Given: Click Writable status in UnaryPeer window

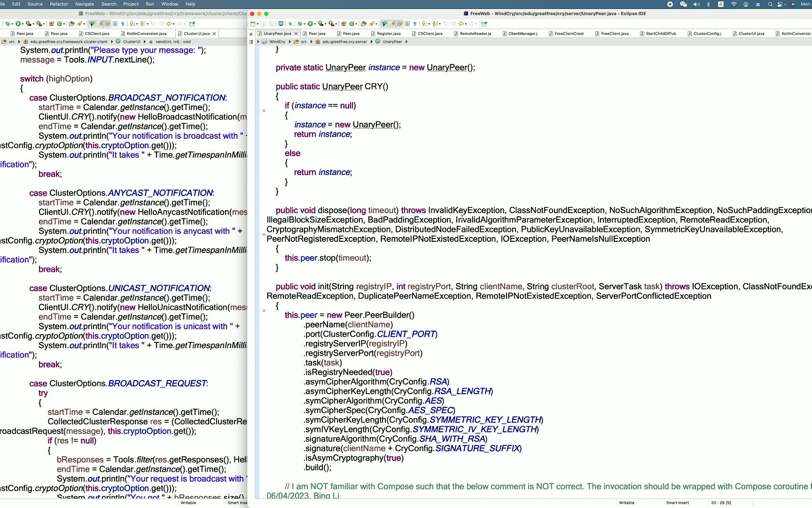Looking at the screenshot, I should 626,503.
